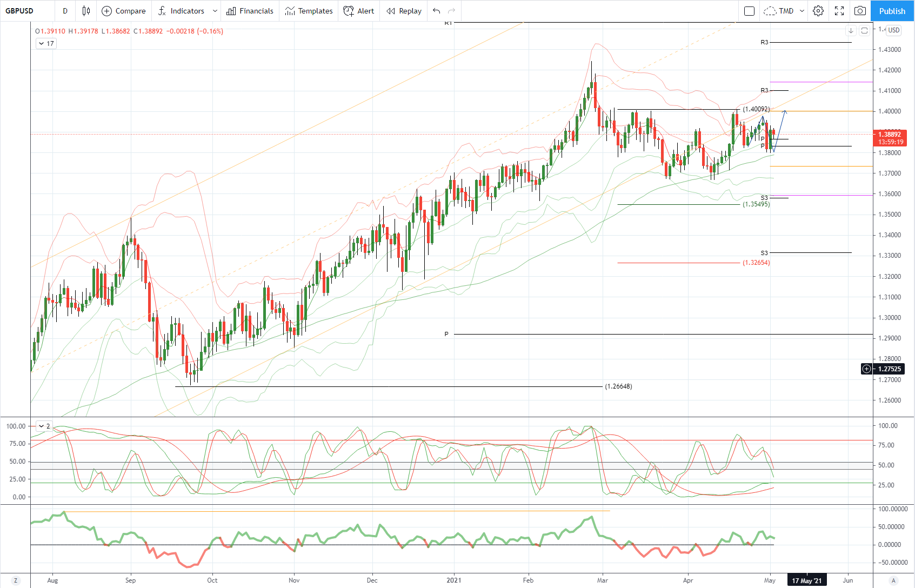Open the layout selector square icon
The height and width of the screenshot is (588, 915).
click(749, 11)
